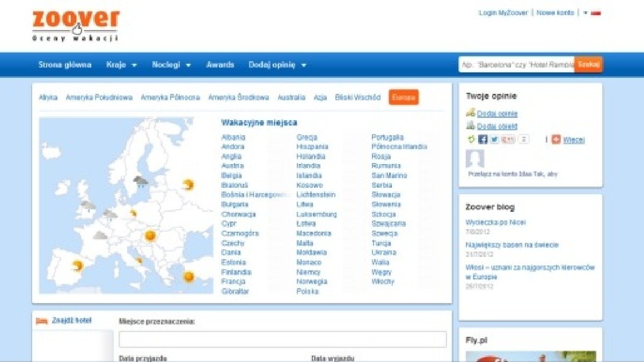This screenshot has height=362, width=644.
Task: Click the thumbs icon beside Dodaj opinię link
Action: pos(471,113)
